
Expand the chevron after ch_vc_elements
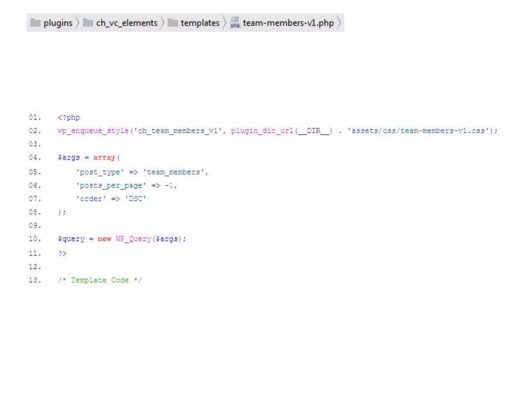coord(162,23)
